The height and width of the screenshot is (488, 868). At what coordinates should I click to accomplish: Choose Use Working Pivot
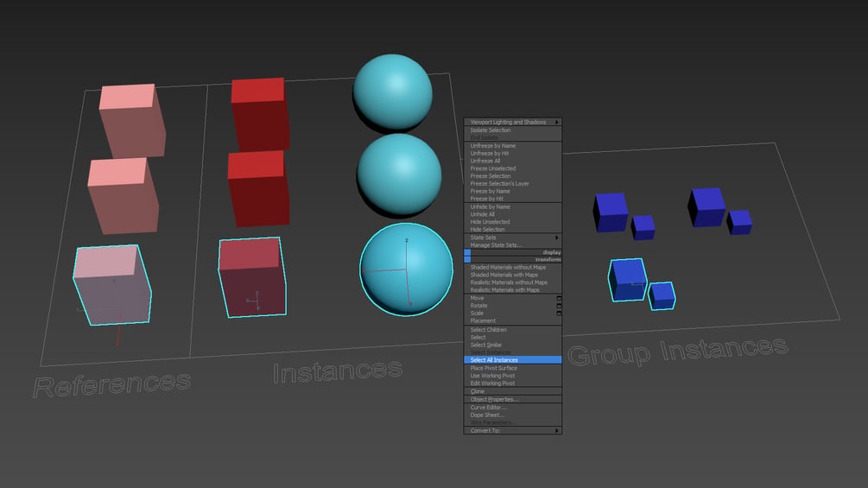tap(492, 376)
